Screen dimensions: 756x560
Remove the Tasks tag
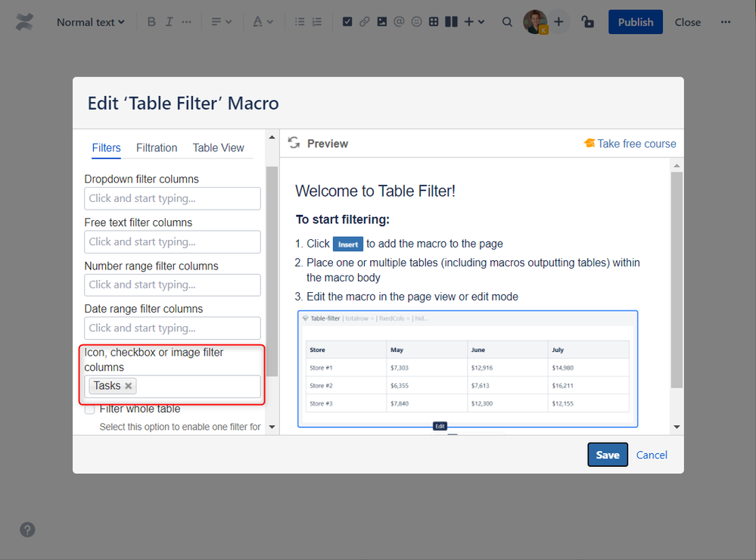(128, 386)
